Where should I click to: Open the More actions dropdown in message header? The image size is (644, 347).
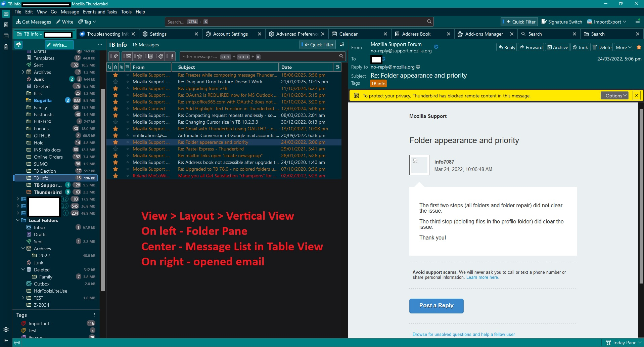point(624,47)
